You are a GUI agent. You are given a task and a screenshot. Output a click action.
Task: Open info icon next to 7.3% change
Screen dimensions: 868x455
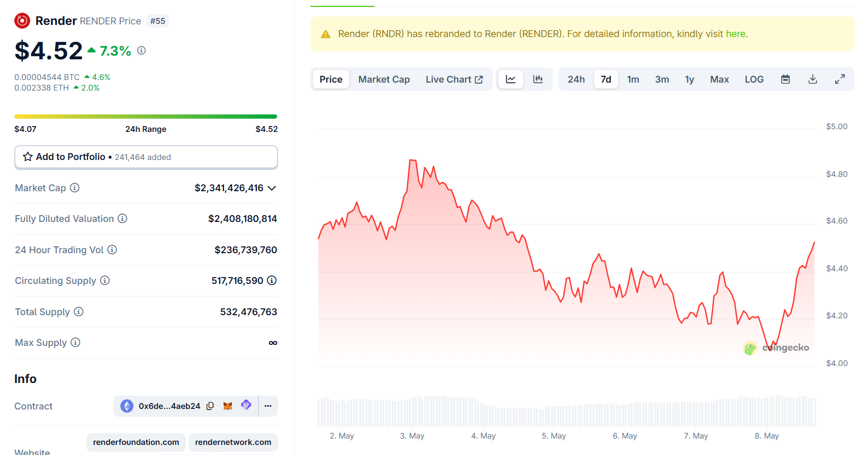point(141,50)
